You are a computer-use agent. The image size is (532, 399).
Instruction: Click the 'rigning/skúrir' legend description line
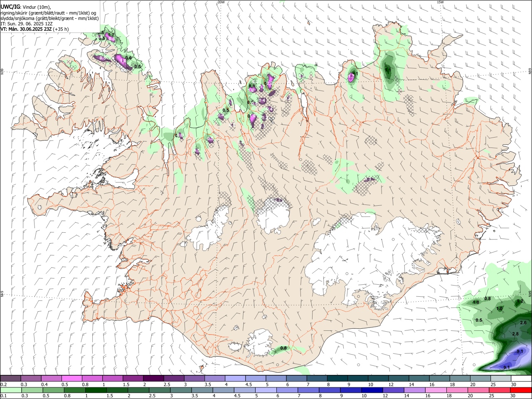click(48, 12)
